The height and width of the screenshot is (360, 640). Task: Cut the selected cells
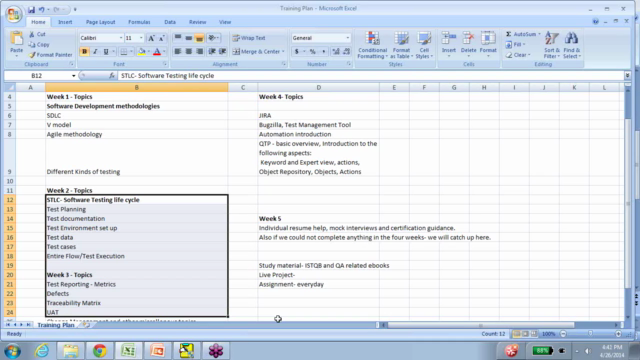(x=38, y=34)
